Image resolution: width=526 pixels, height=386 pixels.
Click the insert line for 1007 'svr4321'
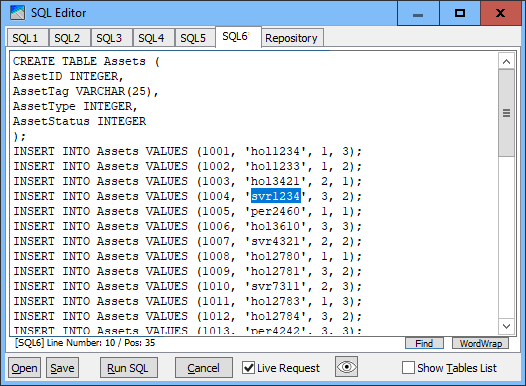(x=188, y=241)
